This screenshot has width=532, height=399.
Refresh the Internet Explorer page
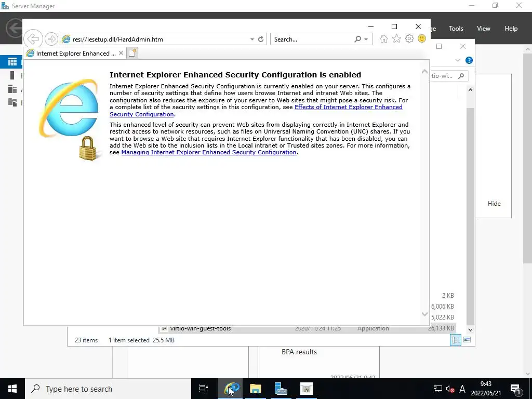click(261, 39)
